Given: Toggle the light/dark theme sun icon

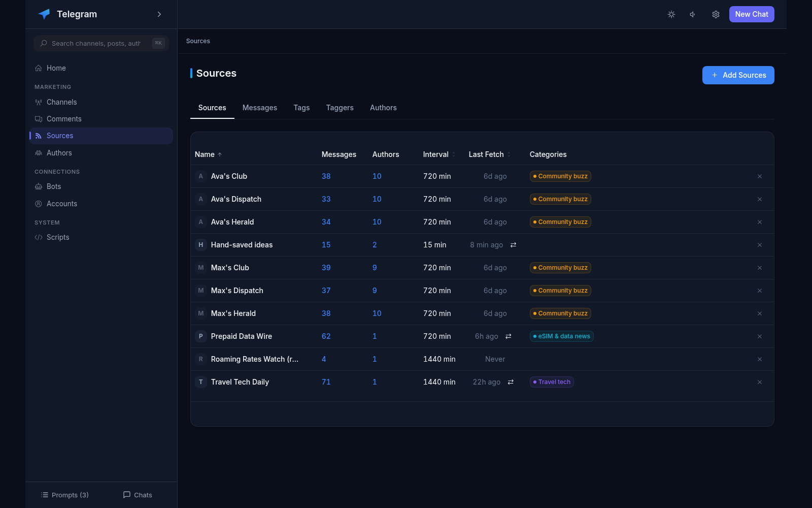Looking at the screenshot, I should coord(671,14).
